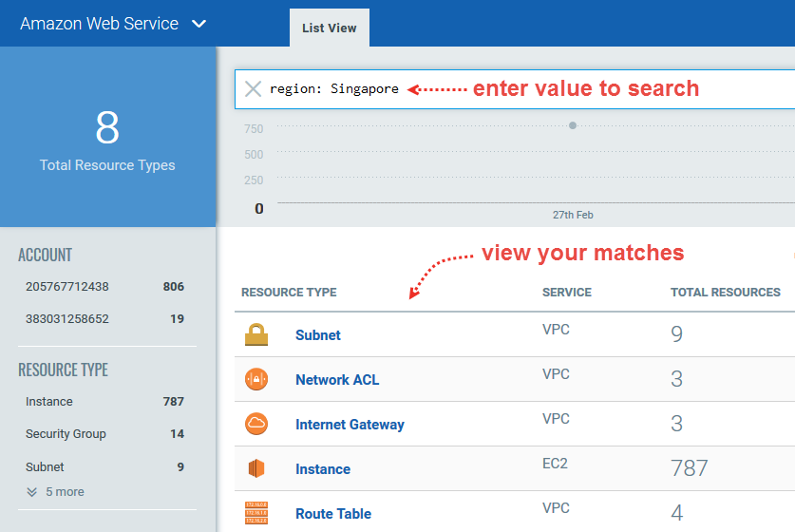
Task: Open the Instance resource link
Action: click(x=323, y=469)
